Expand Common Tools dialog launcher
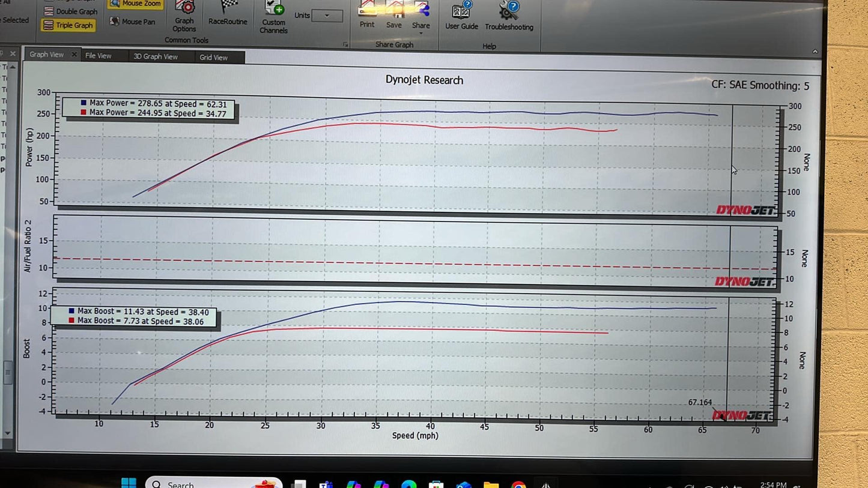Viewport: 868px width, 488px height. point(345,44)
